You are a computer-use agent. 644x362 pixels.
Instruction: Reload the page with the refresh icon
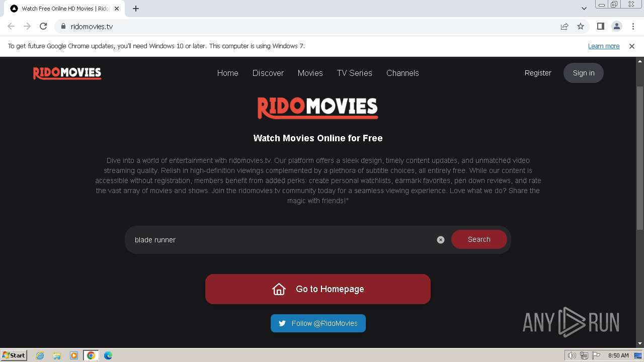[43, 26]
